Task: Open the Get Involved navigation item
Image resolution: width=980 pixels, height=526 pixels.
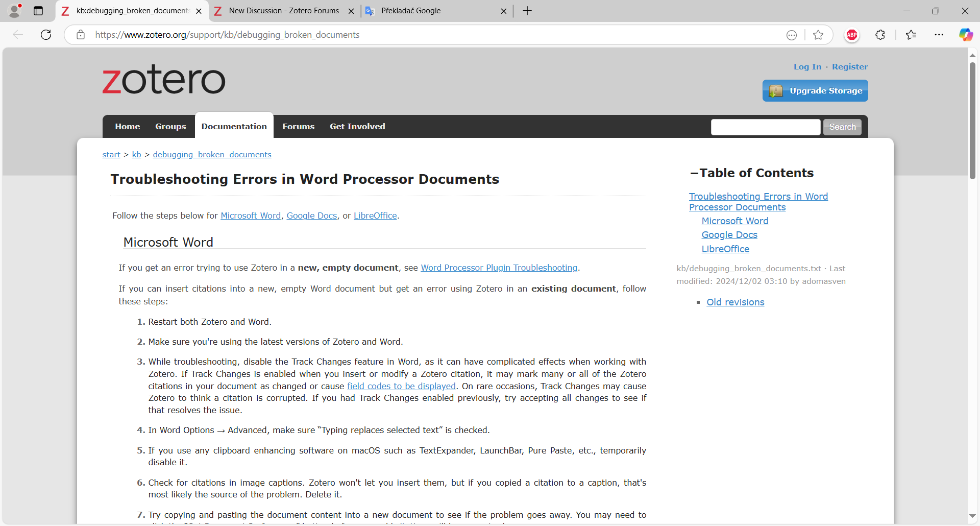Action: click(357, 126)
